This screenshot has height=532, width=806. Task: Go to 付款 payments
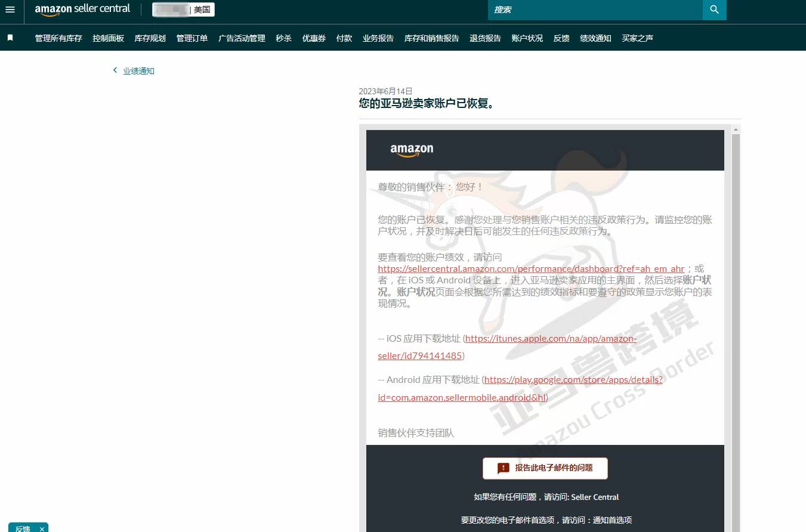(344, 38)
